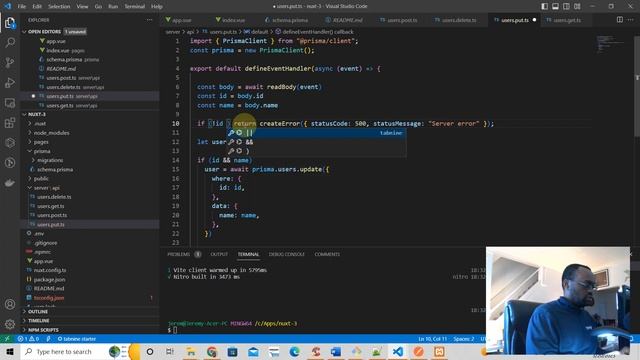Open the Extensions view
The image size is (640, 360).
pos(10,123)
